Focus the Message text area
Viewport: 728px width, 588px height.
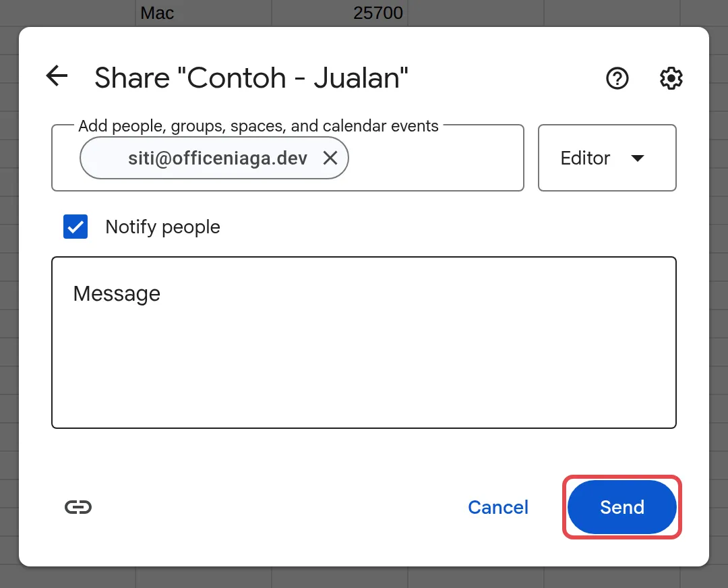tap(363, 343)
